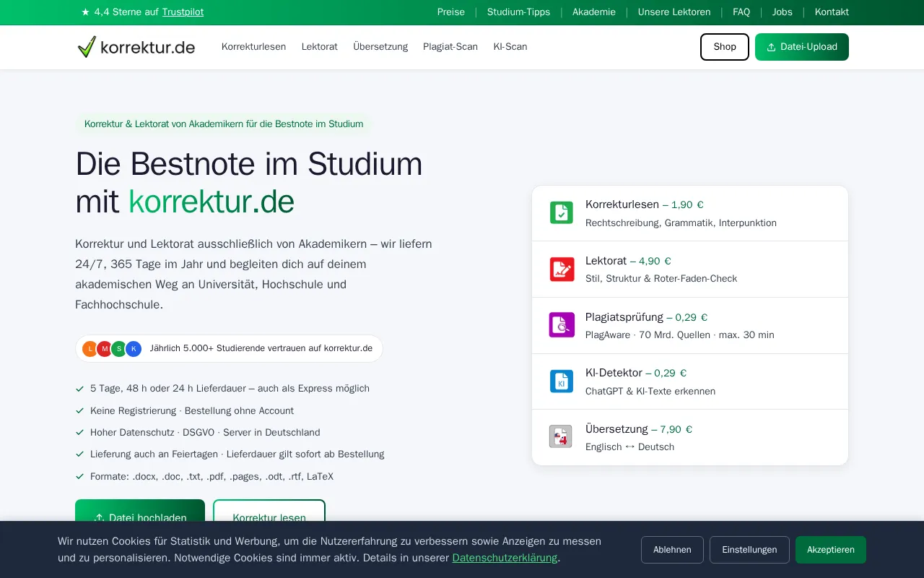Open the FAQ link
This screenshot has width=924, height=578.
coord(741,12)
